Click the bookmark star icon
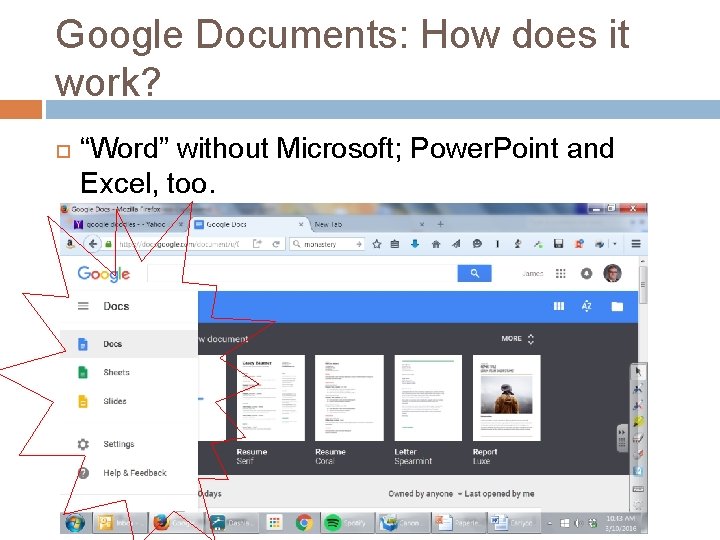Image resolution: width=720 pixels, height=540 pixels. tap(377, 244)
